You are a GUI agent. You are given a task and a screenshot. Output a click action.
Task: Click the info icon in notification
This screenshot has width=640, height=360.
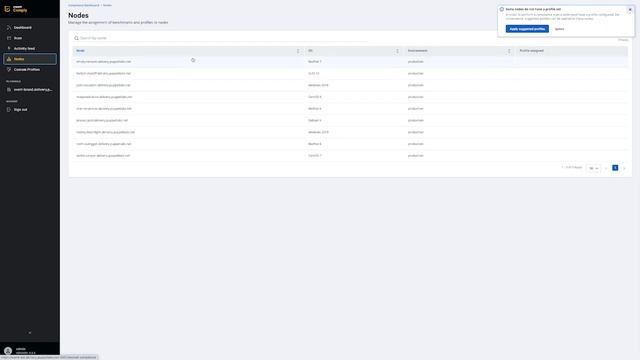pyautogui.click(x=502, y=9)
